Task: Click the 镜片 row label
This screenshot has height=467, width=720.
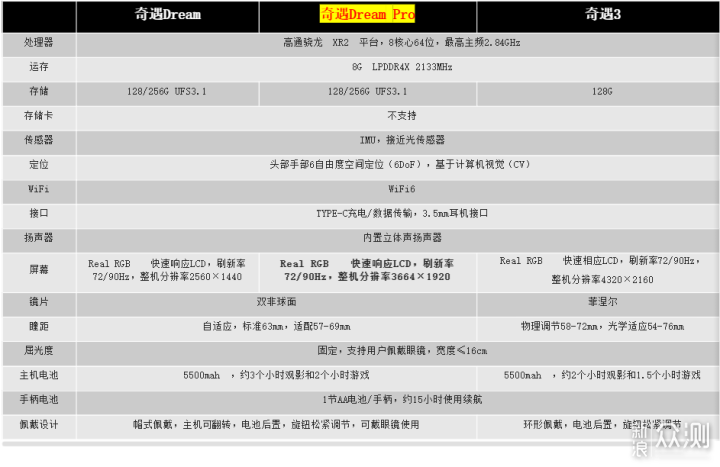Action: [x=39, y=302]
